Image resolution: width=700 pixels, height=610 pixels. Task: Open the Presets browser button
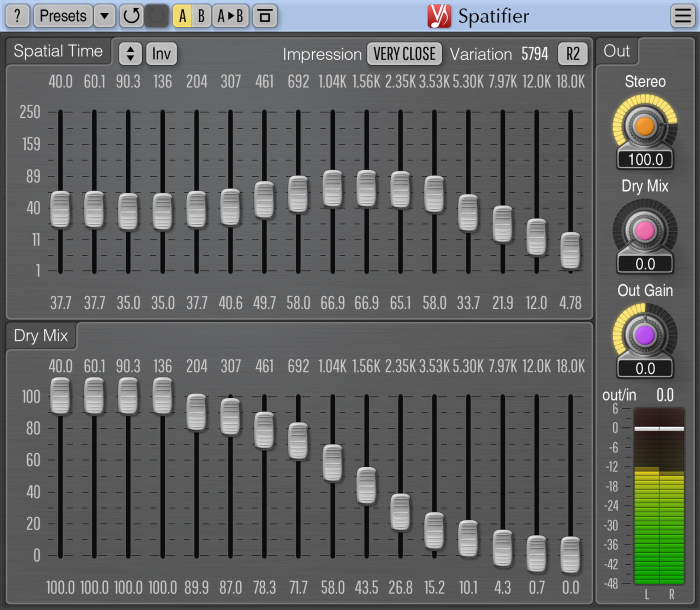tap(62, 16)
